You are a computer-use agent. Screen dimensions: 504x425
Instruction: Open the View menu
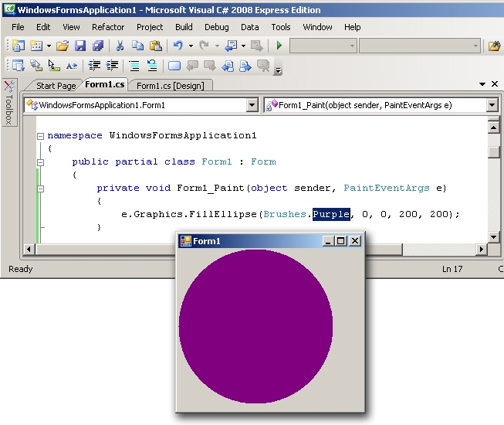pyautogui.click(x=71, y=27)
